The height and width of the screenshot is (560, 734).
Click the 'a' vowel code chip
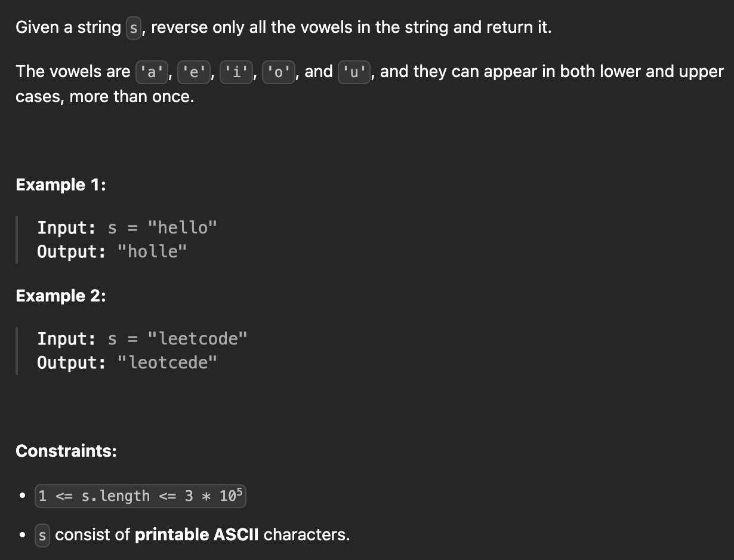click(x=152, y=72)
